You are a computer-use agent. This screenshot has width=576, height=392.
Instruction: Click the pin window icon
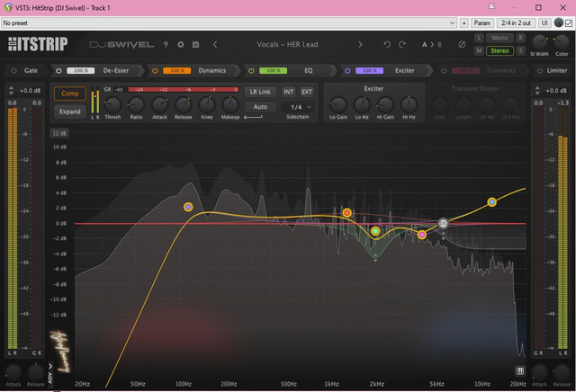click(x=491, y=7)
